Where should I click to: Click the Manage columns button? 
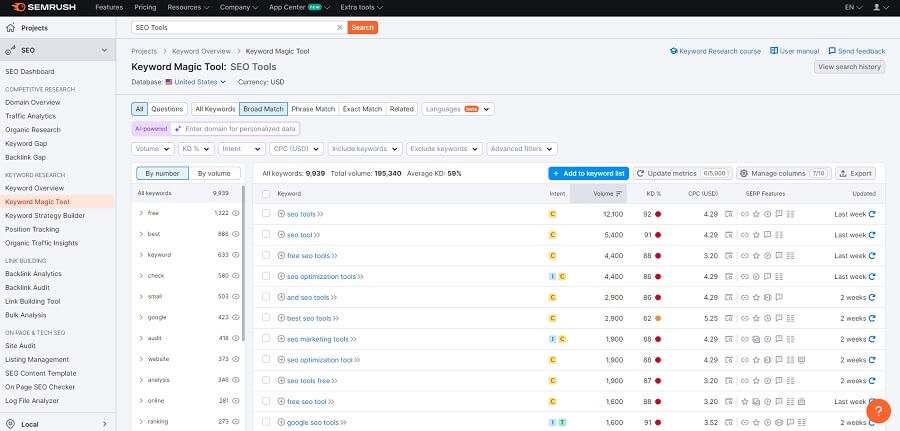(x=783, y=173)
